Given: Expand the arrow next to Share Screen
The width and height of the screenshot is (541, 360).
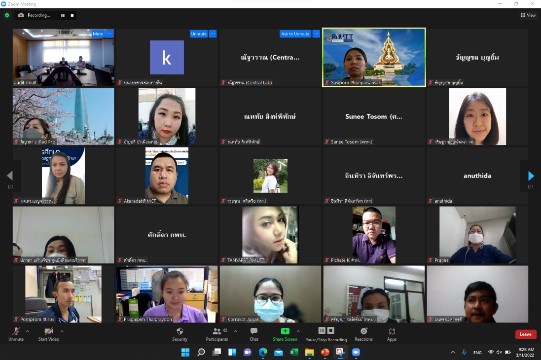Looking at the screenshot, I should point(298,331).
